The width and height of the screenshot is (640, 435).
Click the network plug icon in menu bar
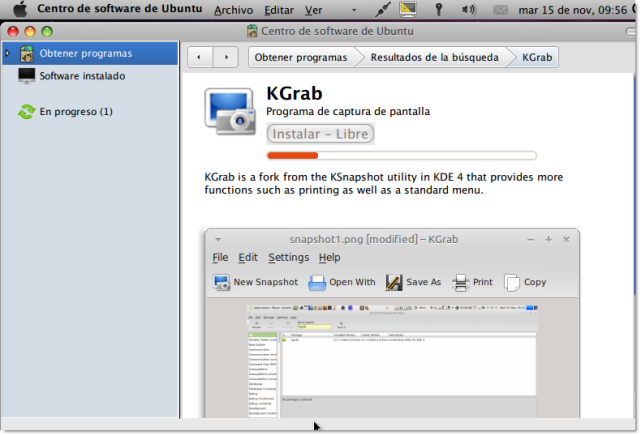(x=382, y=9)
